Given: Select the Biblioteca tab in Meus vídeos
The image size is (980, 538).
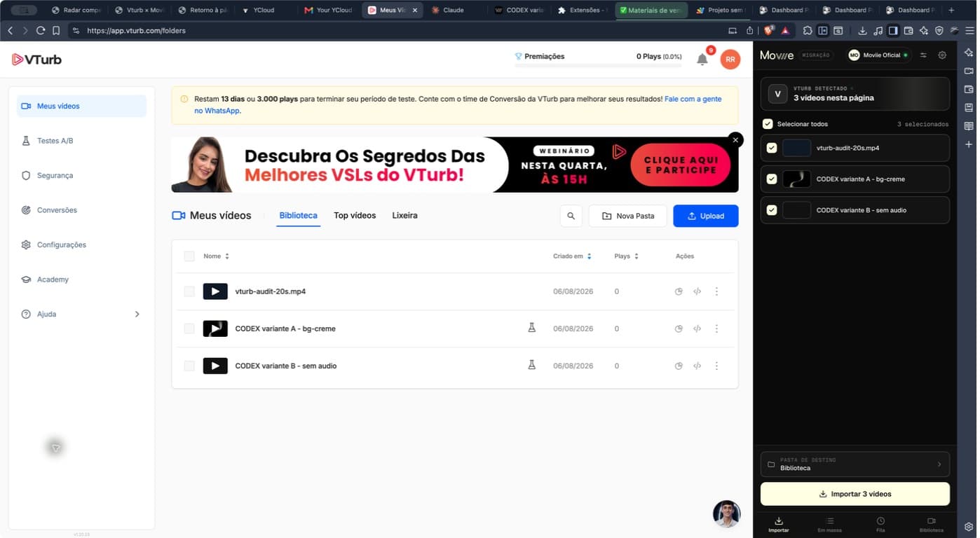Looking at the screenshot, I should tap(299, 215).
